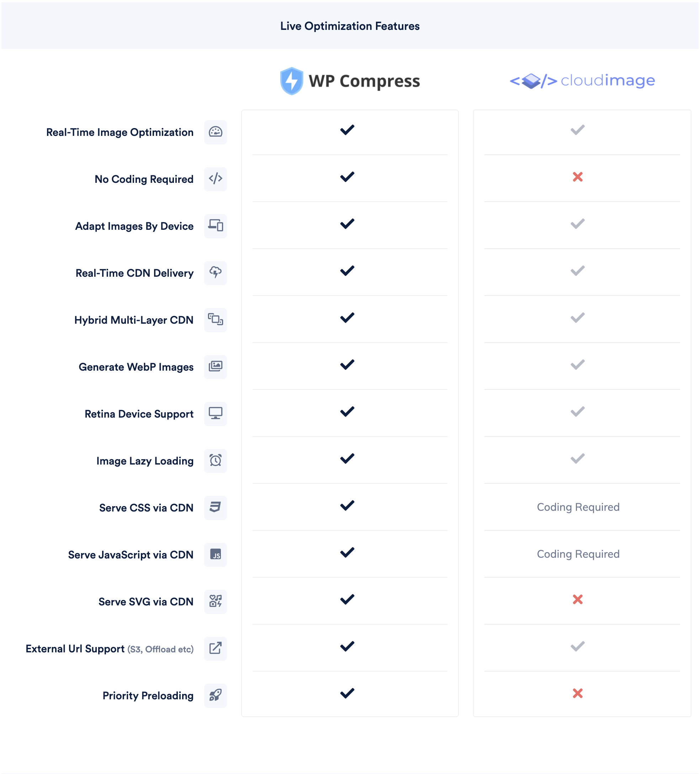This screenshot has height=774, width=700.
Task: Click the WP Compress logo
Action: tap(350, 81)
